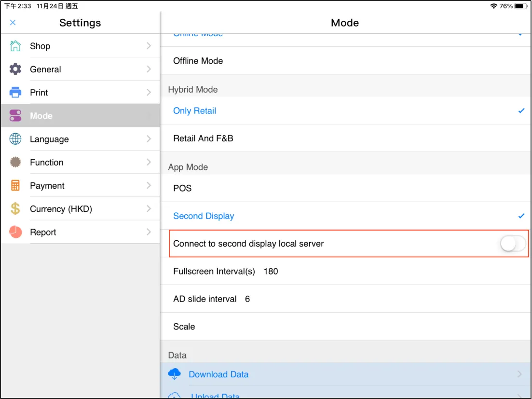Choose Offline Mode
The image size is (532, 399).
click(x=198, y=61)
